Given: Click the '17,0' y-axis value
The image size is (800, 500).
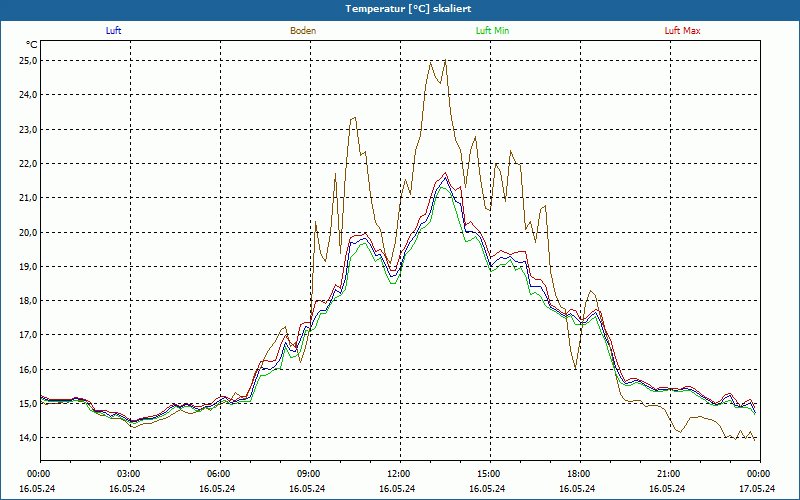Looking at the screenshot, I should [x=28, y=335].
